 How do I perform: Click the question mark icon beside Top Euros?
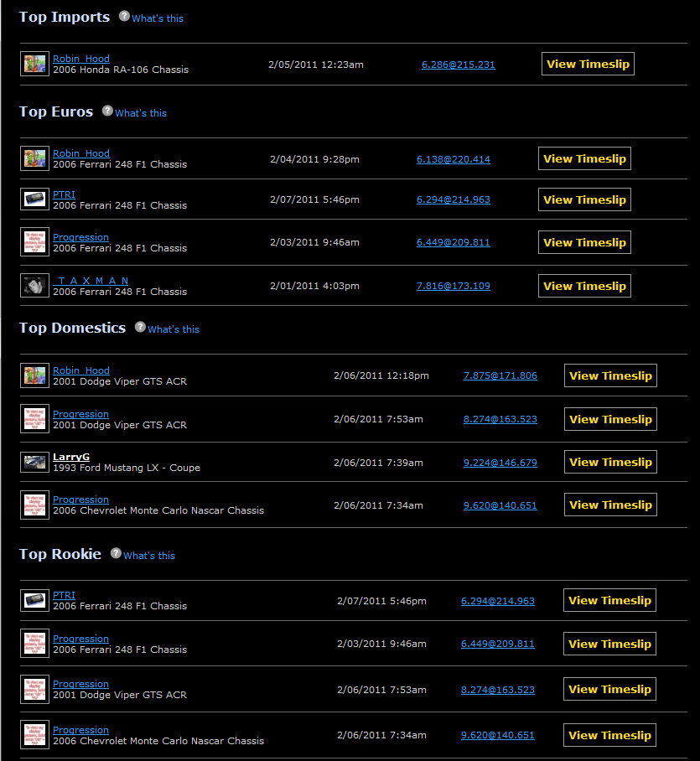coord(107,111)
